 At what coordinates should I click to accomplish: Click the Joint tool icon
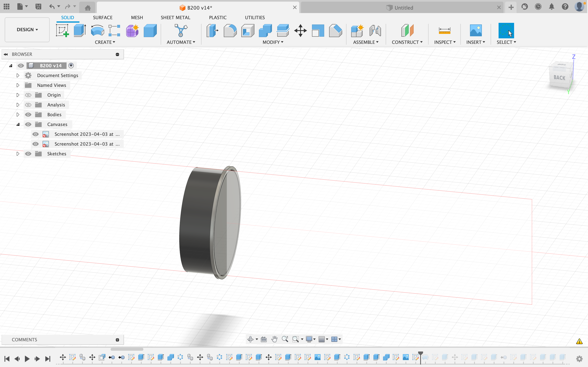point(375,31)
